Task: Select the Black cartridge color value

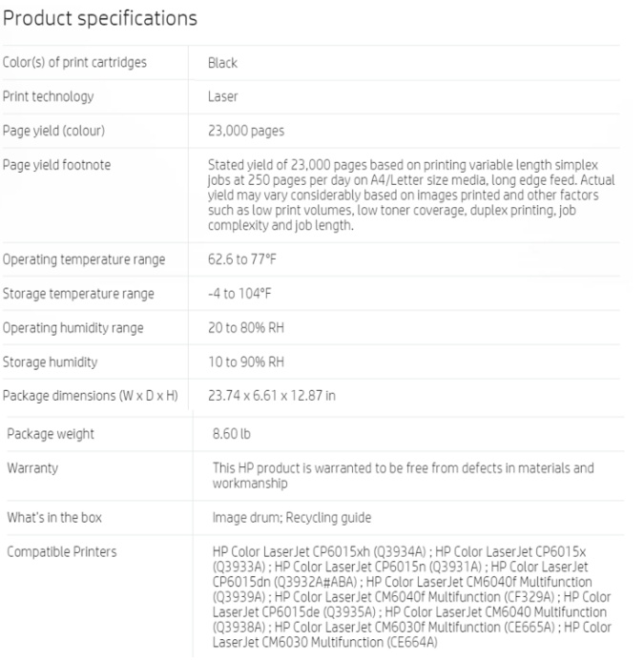Action: click(222, 63)
